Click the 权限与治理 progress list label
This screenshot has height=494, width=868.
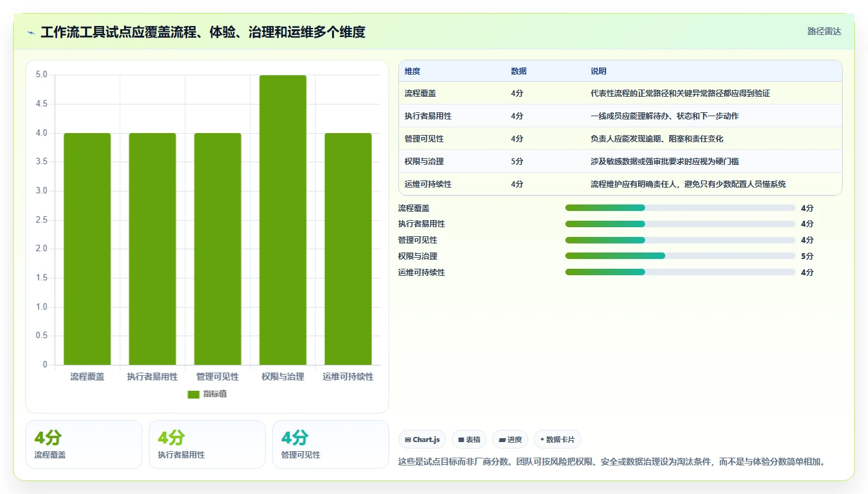coord(418,256)
